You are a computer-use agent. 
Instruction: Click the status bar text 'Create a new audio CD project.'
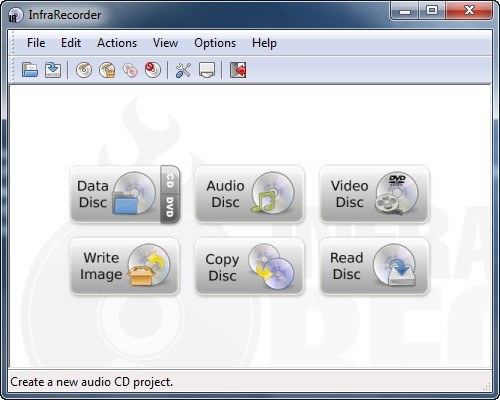(x=92, y=382)
